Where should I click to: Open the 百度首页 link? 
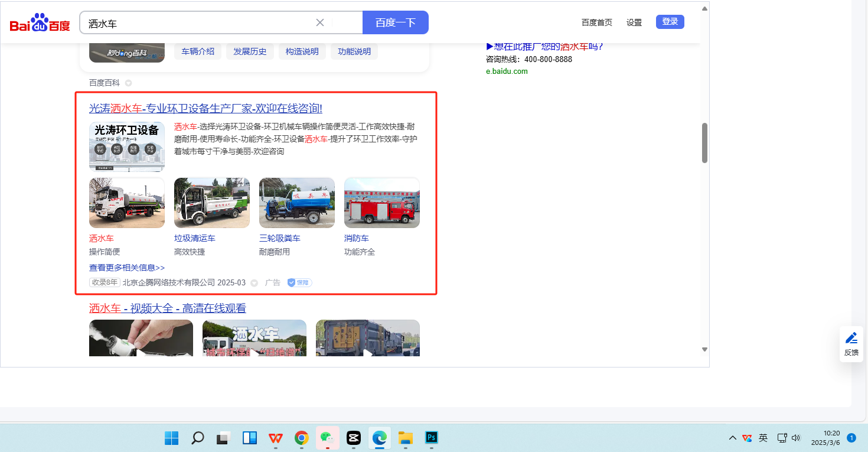(597, 22)
